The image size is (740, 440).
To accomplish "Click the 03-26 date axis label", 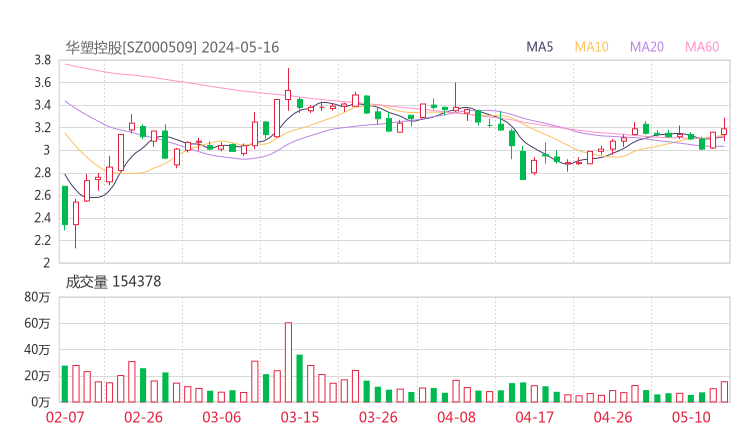I will pyautogui.click(x=378, y=417).
